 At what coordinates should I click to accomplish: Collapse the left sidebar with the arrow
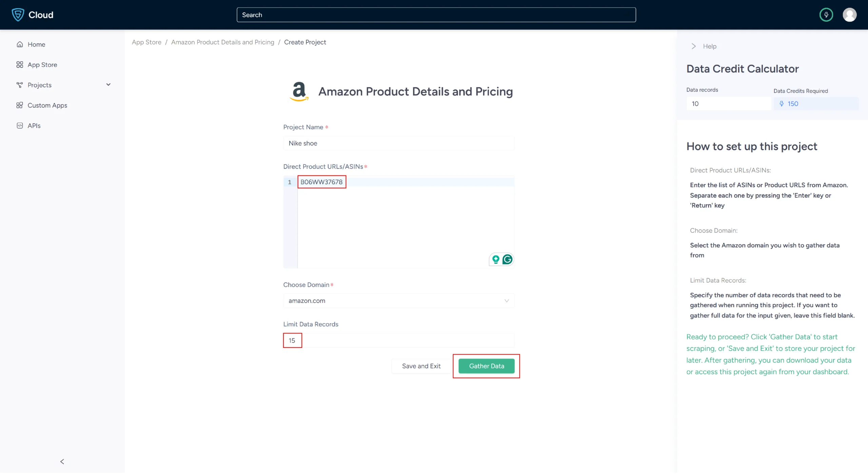tap(62, 462)
